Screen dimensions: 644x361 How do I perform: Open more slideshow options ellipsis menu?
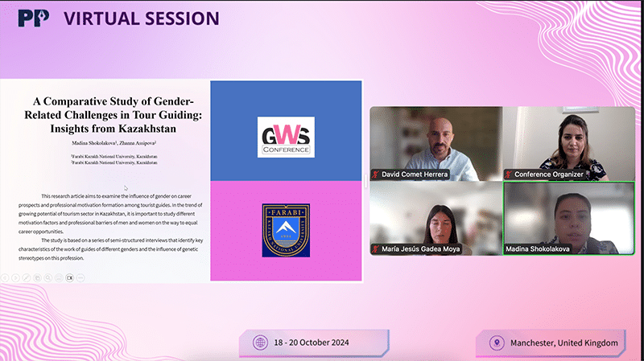(x=80, y=277)
